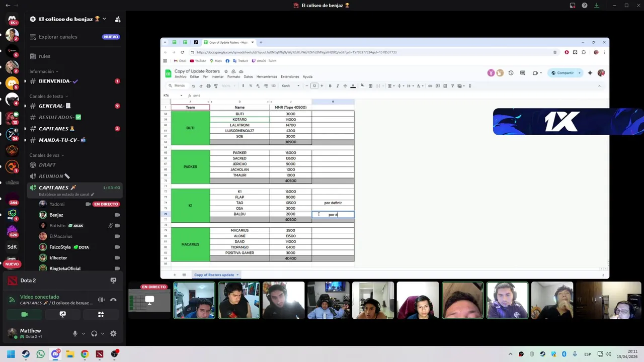Image resolution: width=644 pixels, height=362 pixels.
Task: Create a filter using the funnel icon
Action: (x=452, y=85)
